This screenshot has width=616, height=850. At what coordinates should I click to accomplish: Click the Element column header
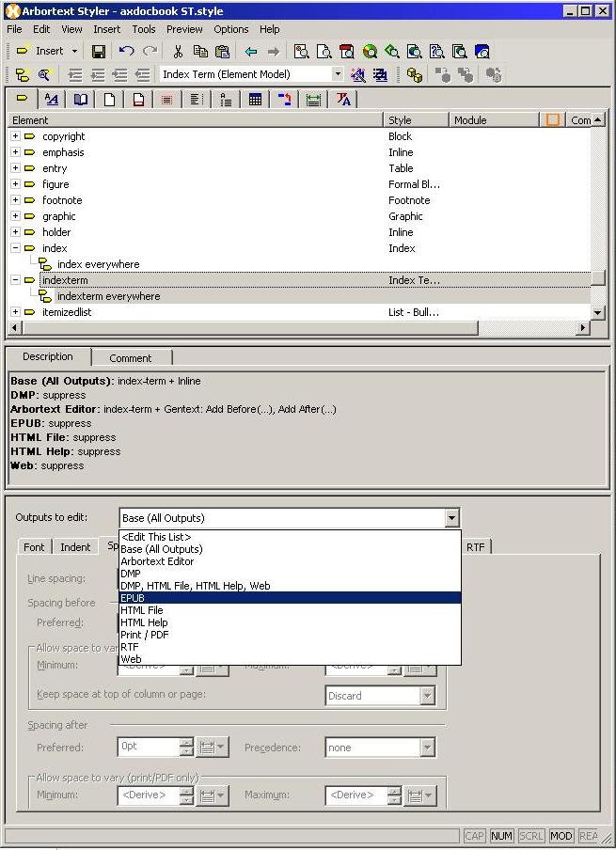[x=196, y=120]
